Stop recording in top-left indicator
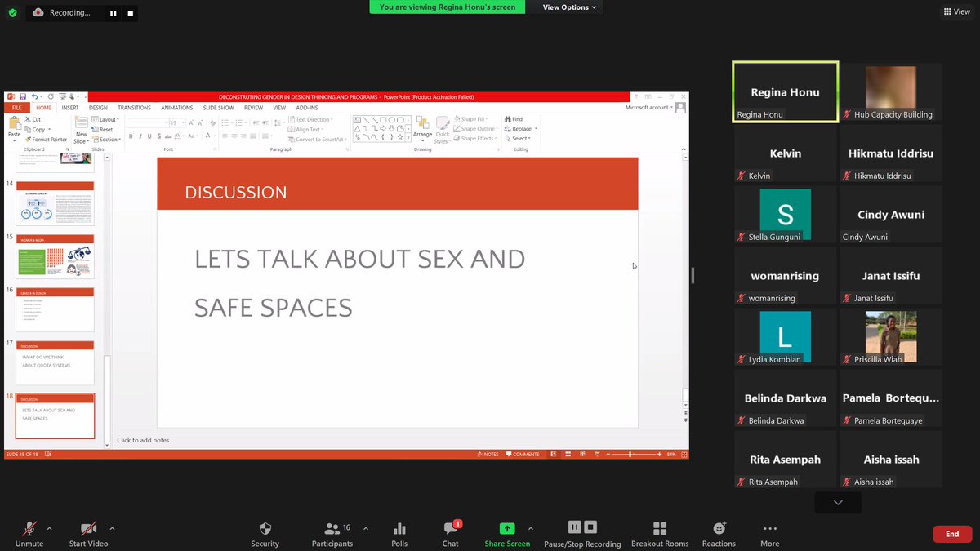This screenshot has width=980, height=551. click(x=130, y=13)
